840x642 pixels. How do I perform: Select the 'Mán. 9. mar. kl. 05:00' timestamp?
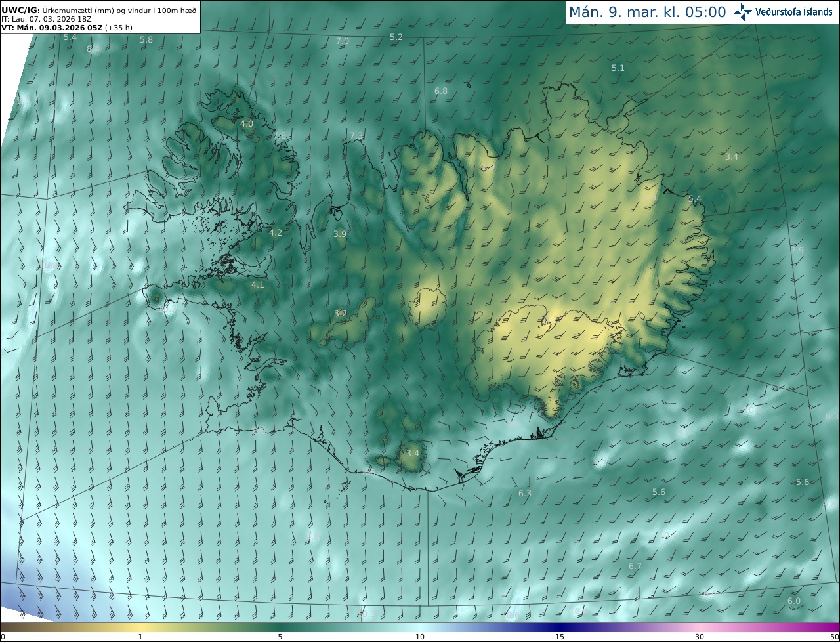pos(647,12)
